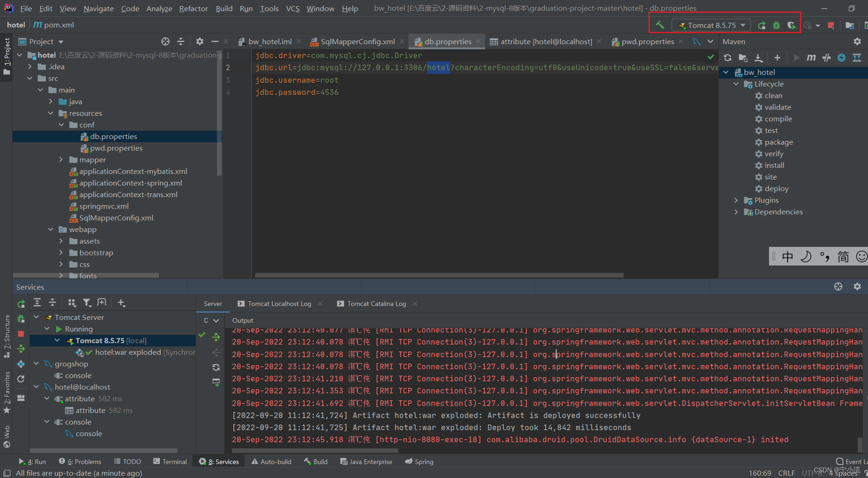Toggle Maven offline mode
This screenshot has width=868, height=478.
tap(827, 58)
